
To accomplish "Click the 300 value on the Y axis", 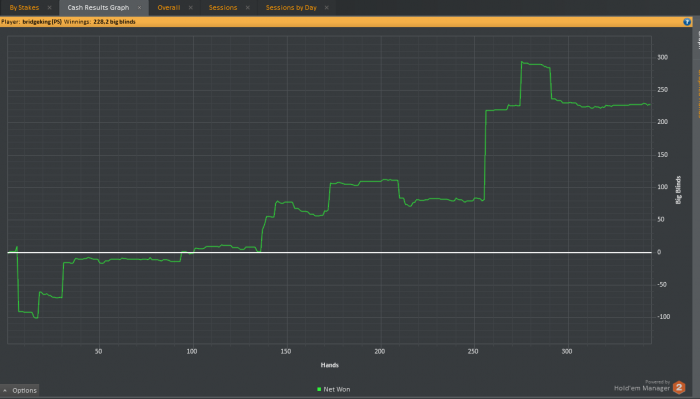I will (662, 57).
